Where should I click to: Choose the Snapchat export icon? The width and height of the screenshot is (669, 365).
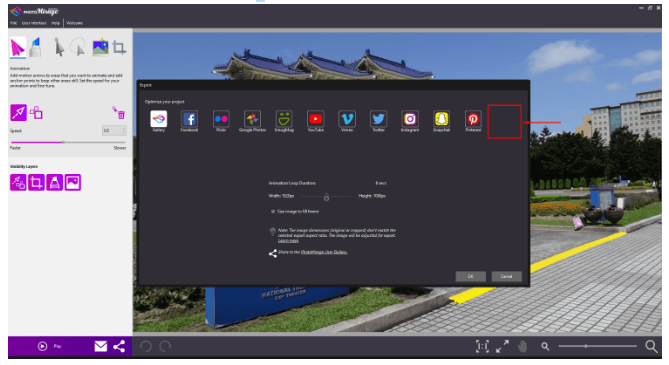pyautogui.click(x=442, y=119)
